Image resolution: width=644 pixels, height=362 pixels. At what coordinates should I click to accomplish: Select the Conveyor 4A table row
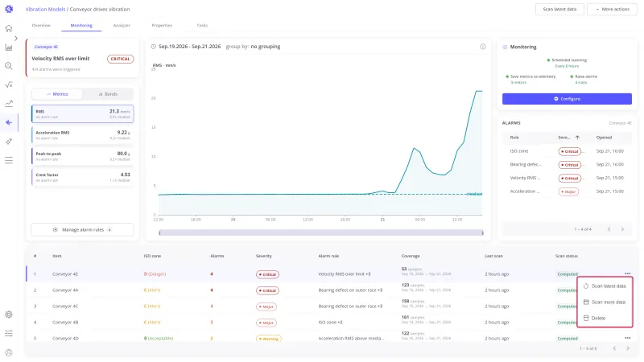point(331,290)
